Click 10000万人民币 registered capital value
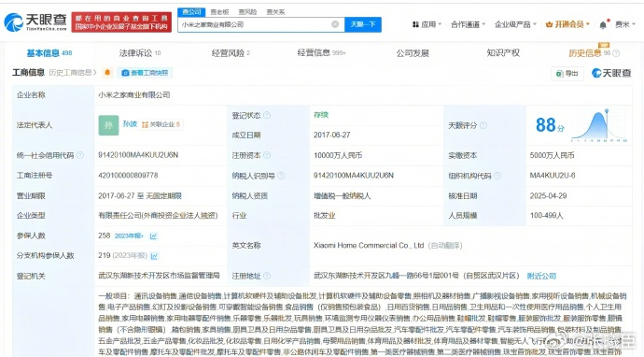644x357 pixels. coord(338,155)
